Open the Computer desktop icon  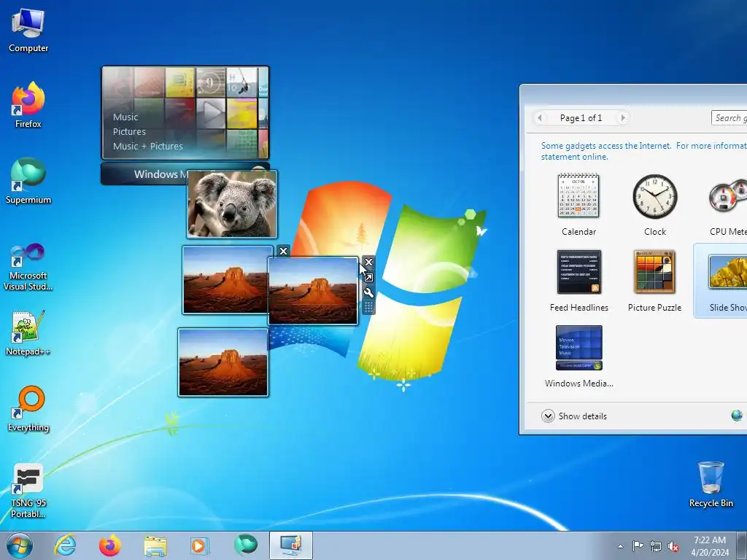28,31
